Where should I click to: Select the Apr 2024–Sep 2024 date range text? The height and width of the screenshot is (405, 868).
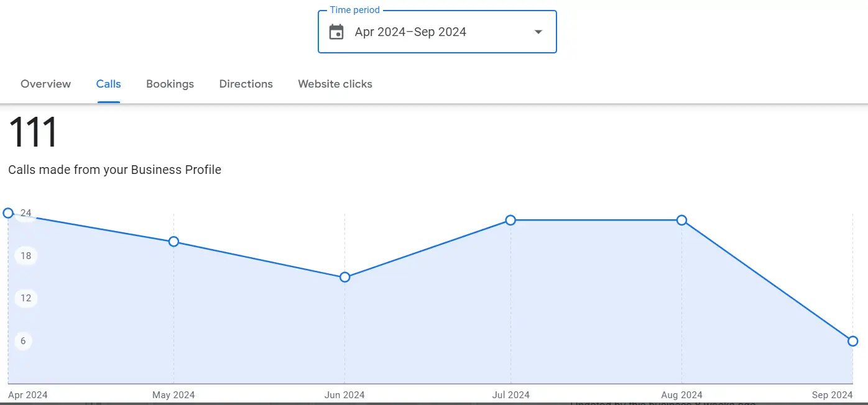click(410, 32)
